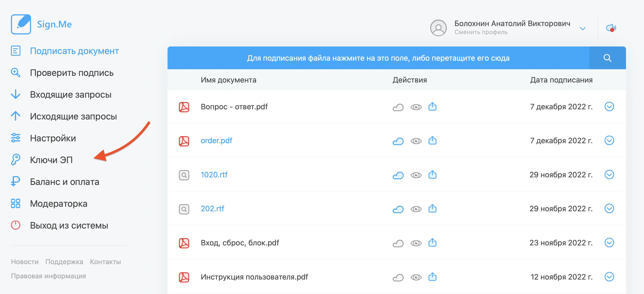This screenshot has height=294, width=644.
Task: Click the Контакты footer link
Action: [105, 262]
